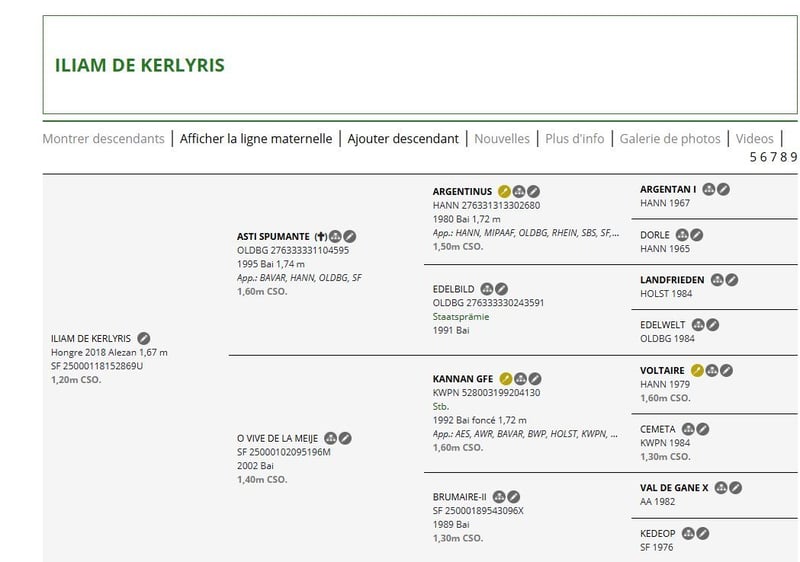Select Afficher la ligne maternelle
The height and width of the screenshot is (562, 800).
click(256, 139)
